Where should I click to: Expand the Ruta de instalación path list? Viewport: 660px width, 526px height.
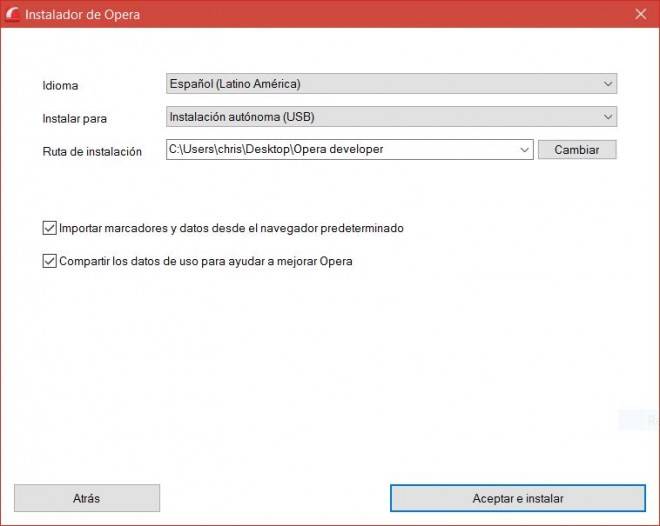524,149
